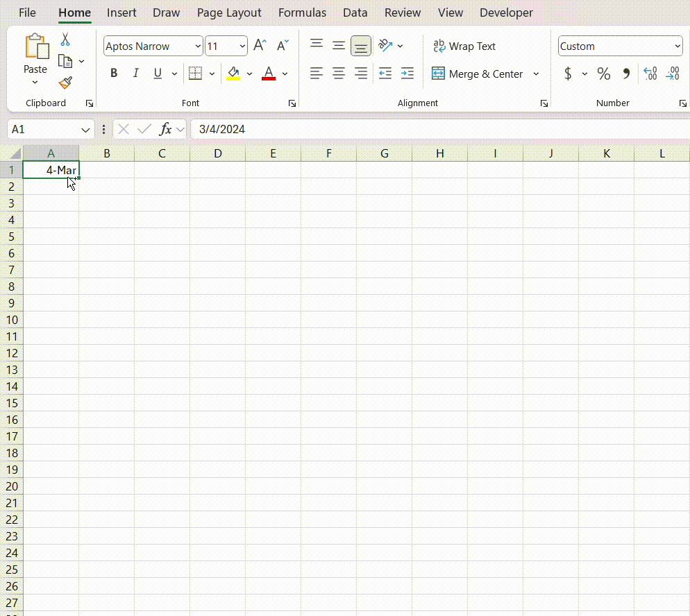Apply the Percent style
The image size is (690, 616).
point(603,73)
